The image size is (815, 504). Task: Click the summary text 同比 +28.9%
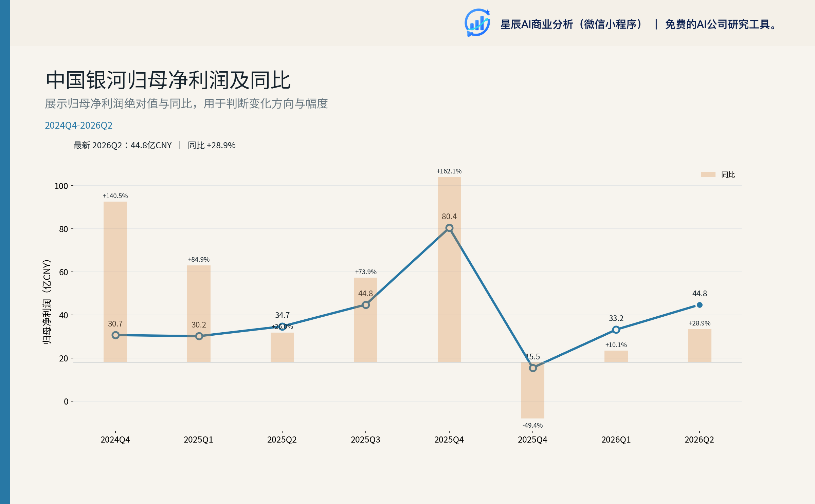212,145
